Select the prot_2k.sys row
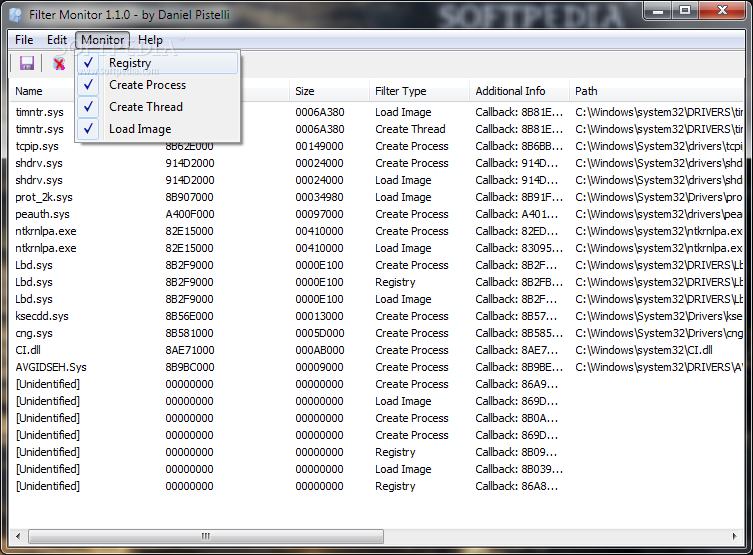 (376, 197)
